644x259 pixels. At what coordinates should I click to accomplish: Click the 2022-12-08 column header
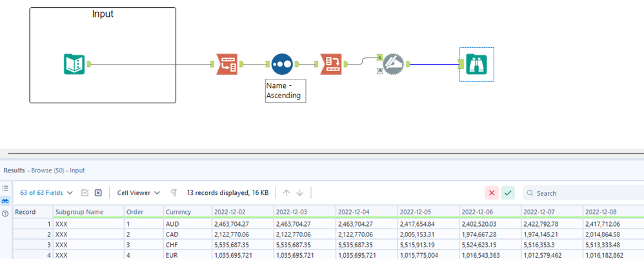tap(614, 212)
